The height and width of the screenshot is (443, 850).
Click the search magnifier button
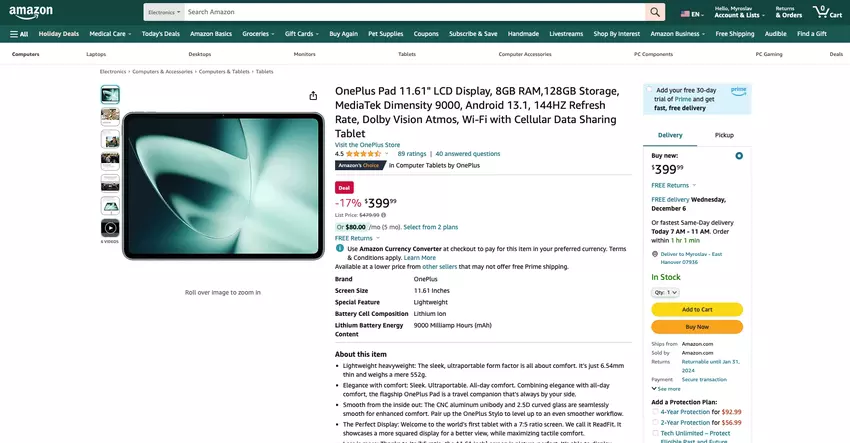(655, 12)
